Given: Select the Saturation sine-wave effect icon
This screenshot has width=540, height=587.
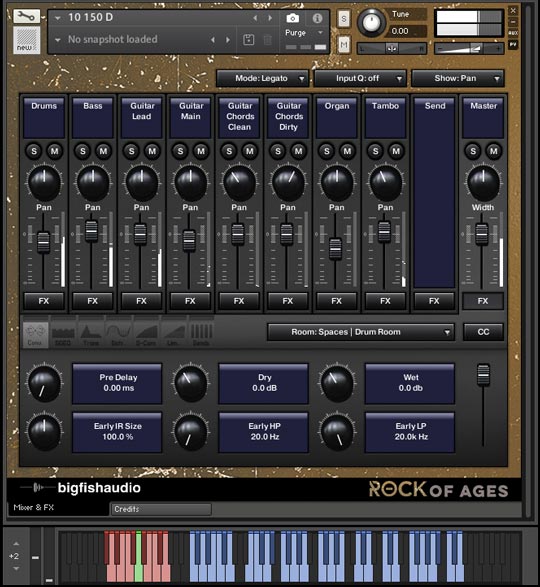Looking at the screenshot, I should (x=118, y=335).
